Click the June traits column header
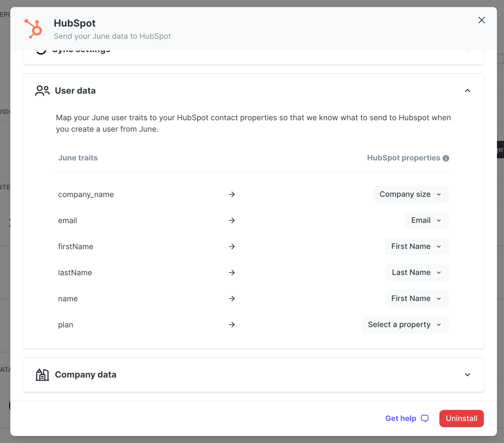The image size is (504, 443). click(78, 158)
